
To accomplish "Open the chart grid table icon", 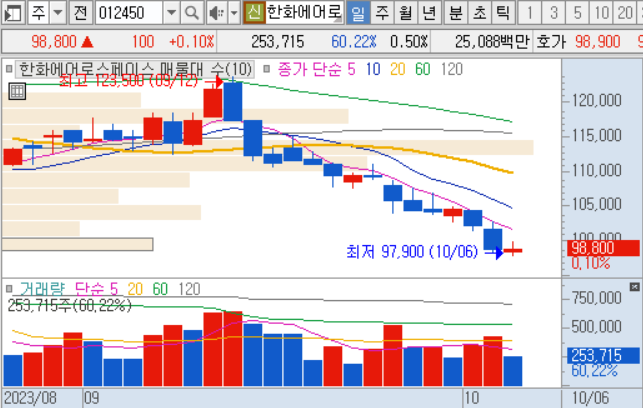I will pos(17,91).
